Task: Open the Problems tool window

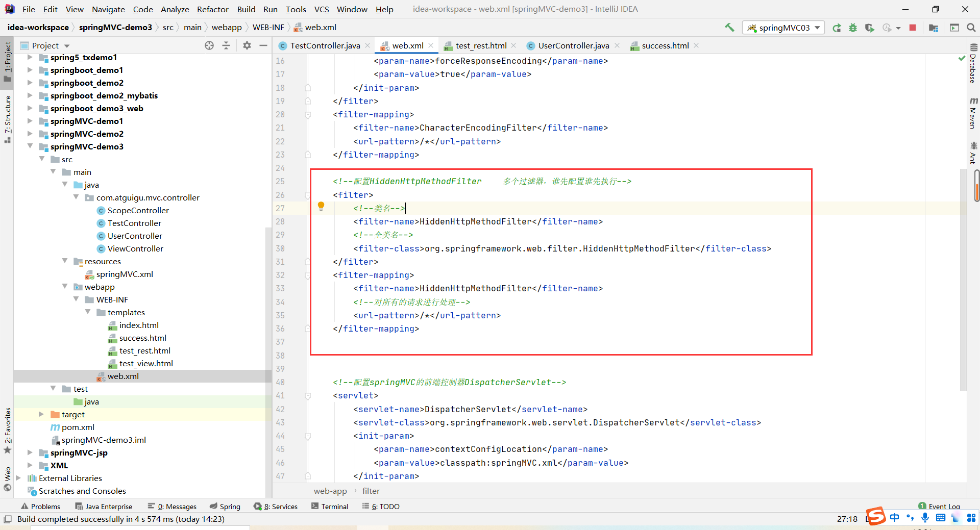Action: pyautogui.click(x=40, y=507)
